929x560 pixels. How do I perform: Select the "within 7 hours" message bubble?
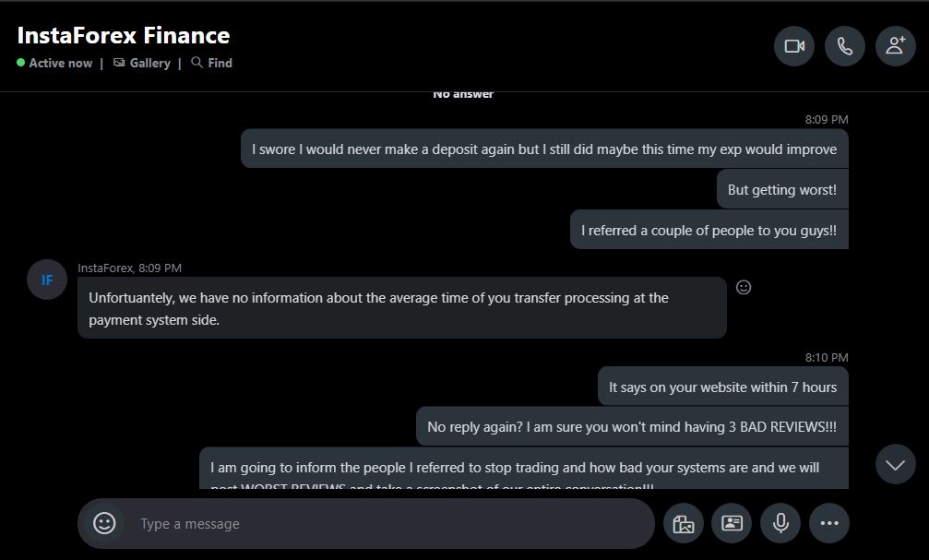(x=722, y=387)
